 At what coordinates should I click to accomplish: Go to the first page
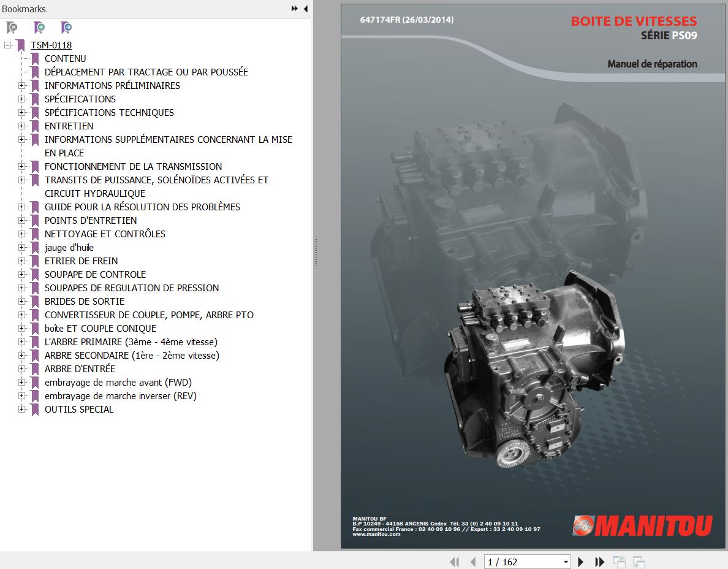455,562
